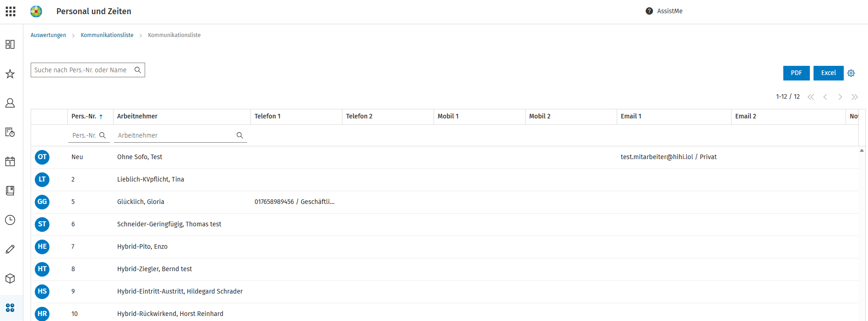Click the GG avatar for Glücklich, Gloria

click(42, 202)
